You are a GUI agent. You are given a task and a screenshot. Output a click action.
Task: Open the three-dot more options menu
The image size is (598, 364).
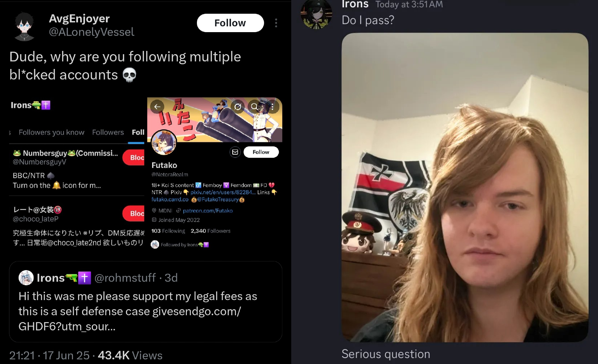(276, 23)
